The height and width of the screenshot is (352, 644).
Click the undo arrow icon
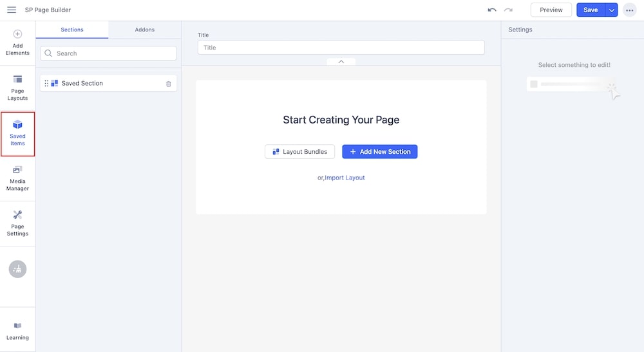point(492,10)
